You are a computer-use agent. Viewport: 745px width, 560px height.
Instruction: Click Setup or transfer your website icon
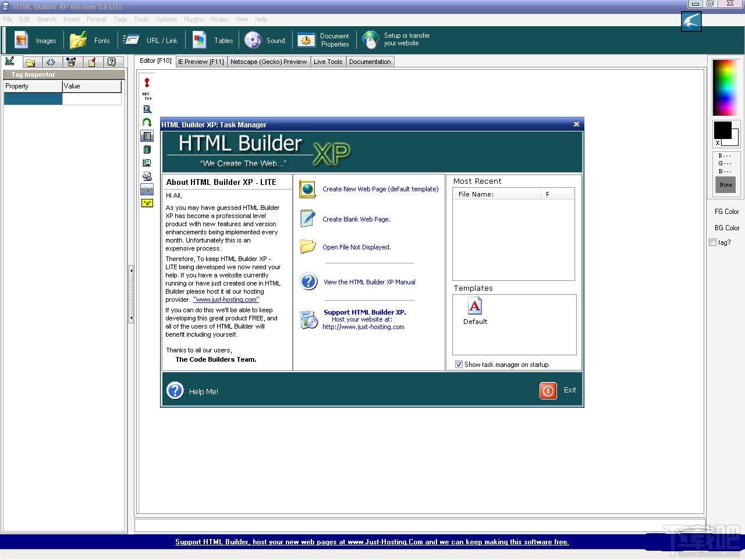[x=370, y=40]
